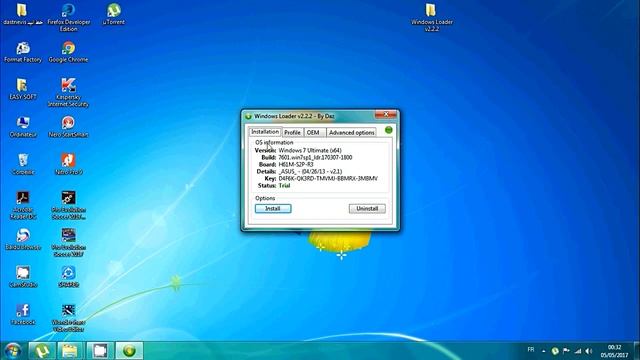Screen dimensions: 640x360
Task: Click the Install button in Windows Loader
Action: tap(273, 209)
